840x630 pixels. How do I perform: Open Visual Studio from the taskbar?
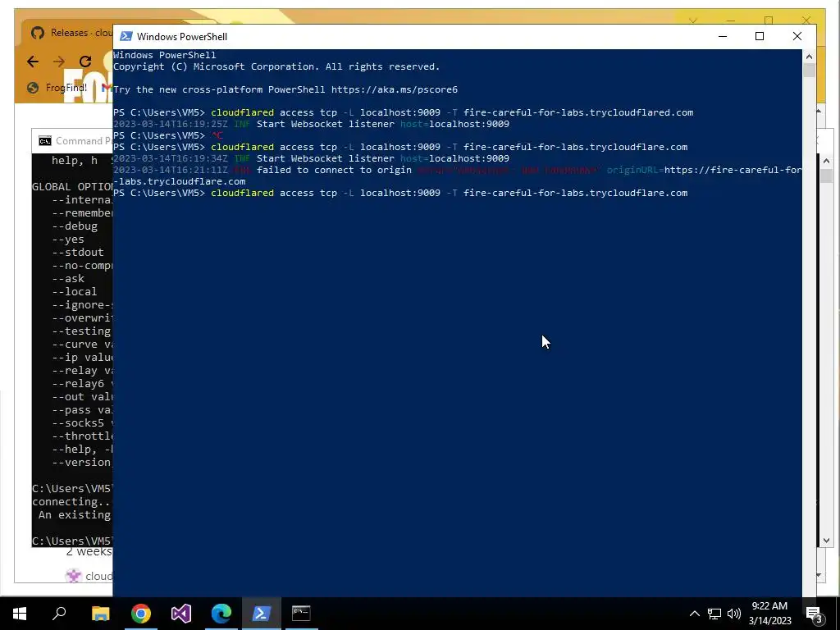pos(181,614)
